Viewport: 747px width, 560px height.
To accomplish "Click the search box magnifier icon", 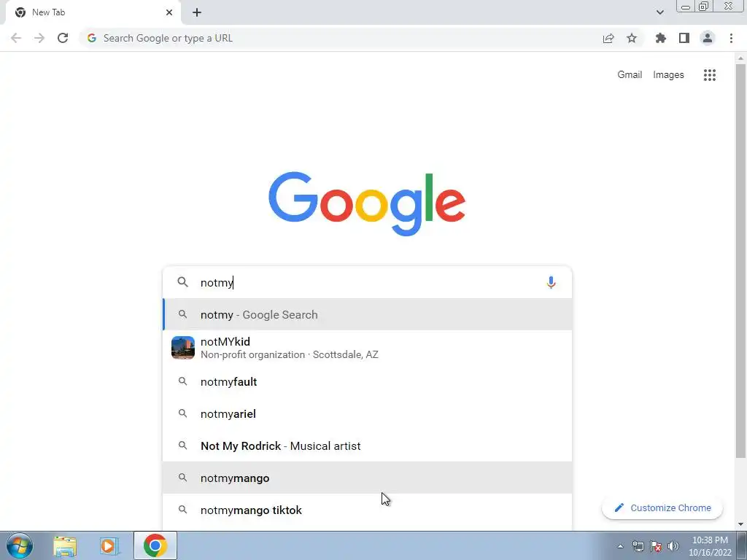I will pos(183,282).
